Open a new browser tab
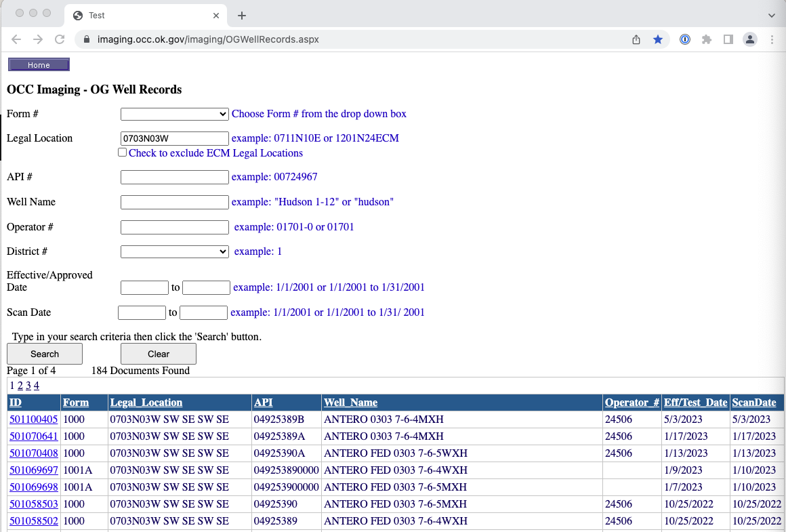The height and width of the screenshot is (532, 786). [242, 16]
